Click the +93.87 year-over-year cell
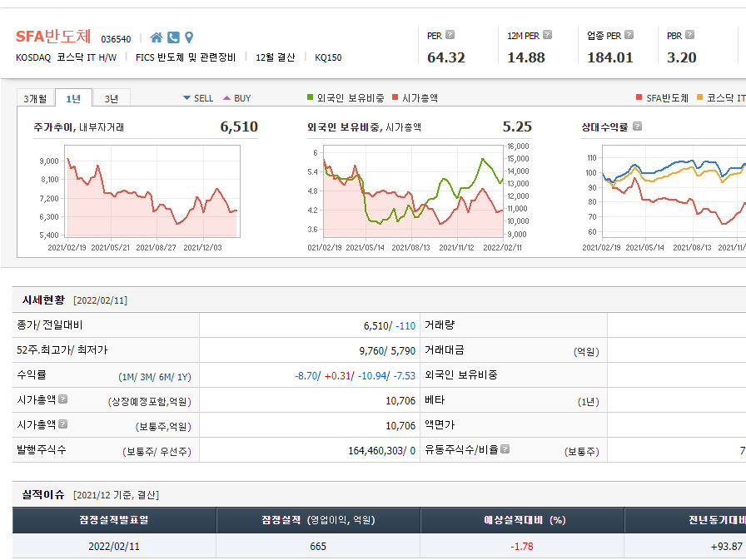 (x=727, y=547)
